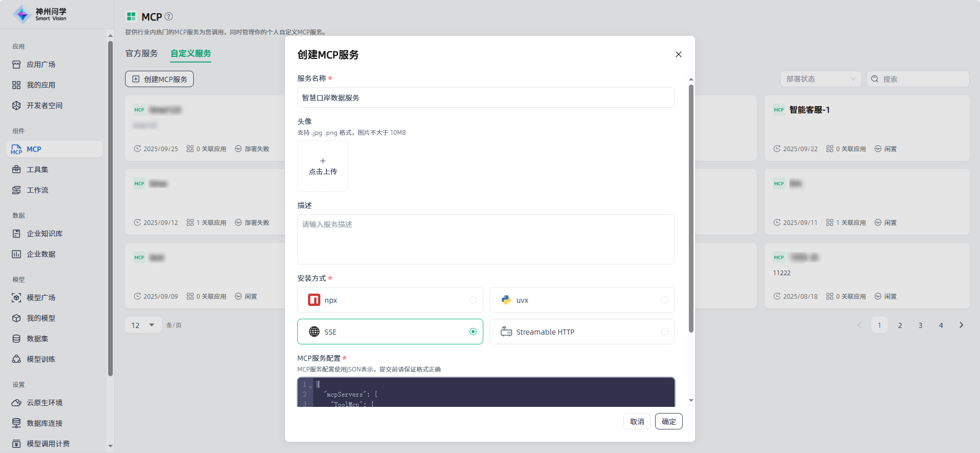980x453 pixels.
Task: Select the npx installation method
Action: click(x=390, y=300)
